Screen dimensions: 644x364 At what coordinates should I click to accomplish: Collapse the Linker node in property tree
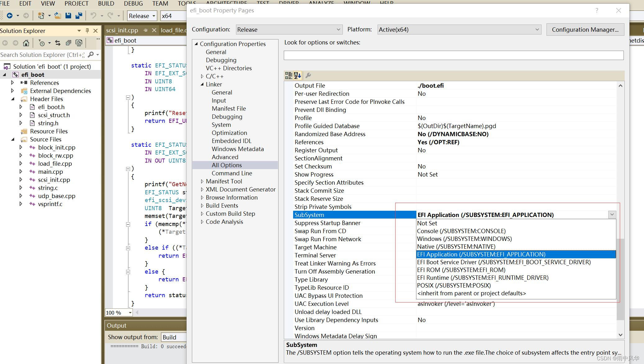(202, 84)
